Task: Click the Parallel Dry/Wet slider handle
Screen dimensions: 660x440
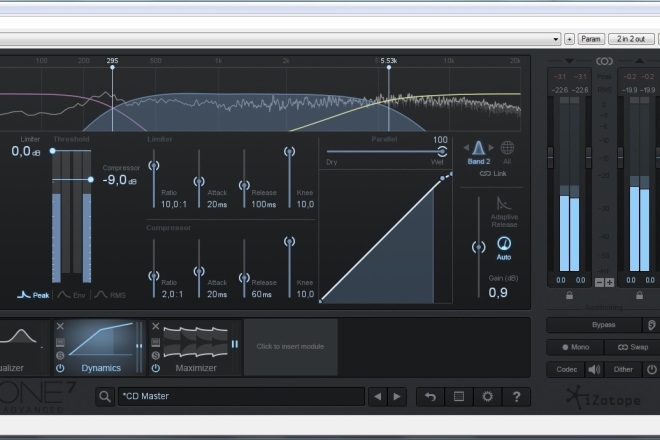Action: [442, 151]
